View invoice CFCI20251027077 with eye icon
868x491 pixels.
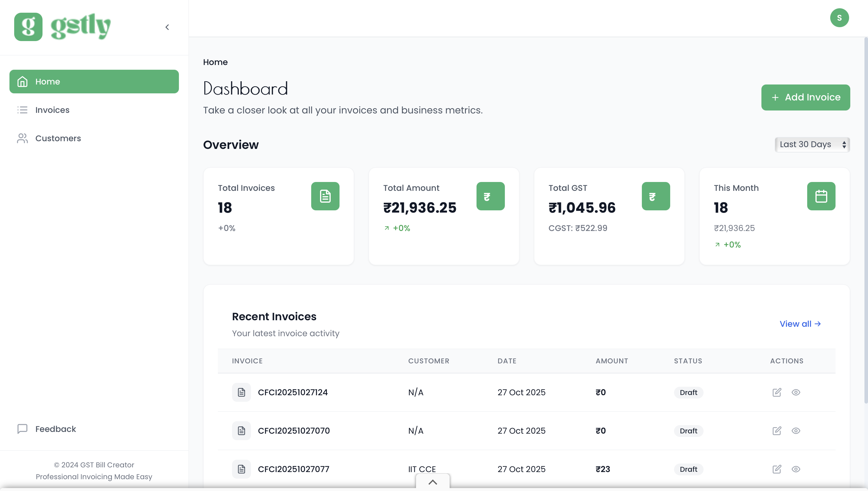tap(796, 469)
